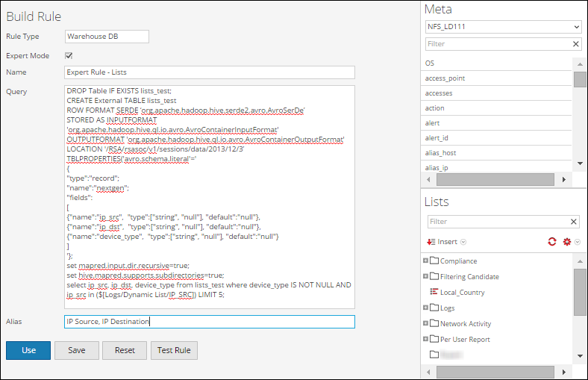Toggle the Expert Mode checkbox
The height and width of the screenshot is (380, 588).
tap(69, 55)
